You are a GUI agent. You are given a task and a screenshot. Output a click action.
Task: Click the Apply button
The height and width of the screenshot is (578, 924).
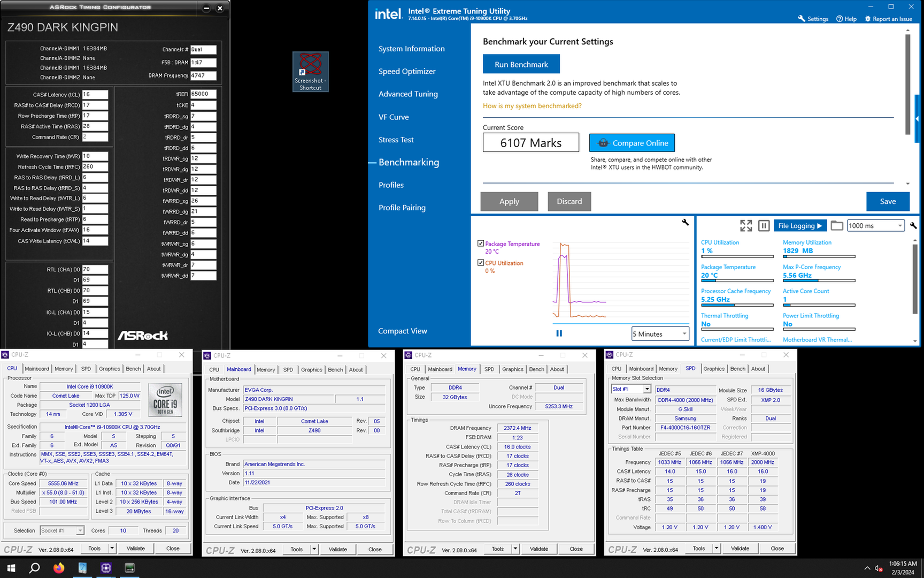[x=509, y=201]
